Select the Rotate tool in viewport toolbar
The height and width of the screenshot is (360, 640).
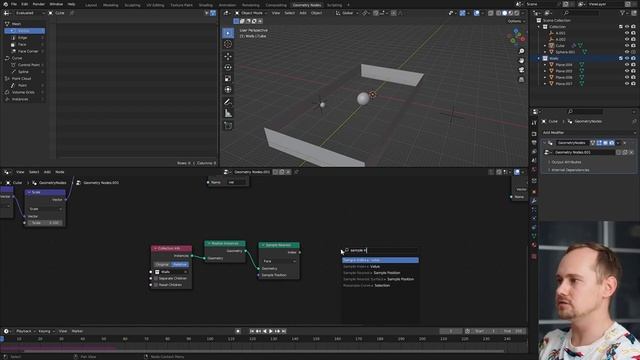228,67
